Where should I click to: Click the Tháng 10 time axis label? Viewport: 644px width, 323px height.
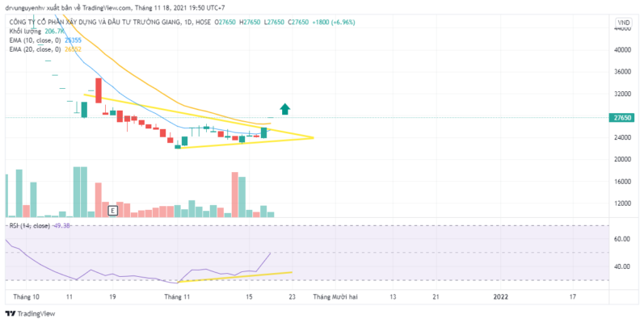pos(26,296)
